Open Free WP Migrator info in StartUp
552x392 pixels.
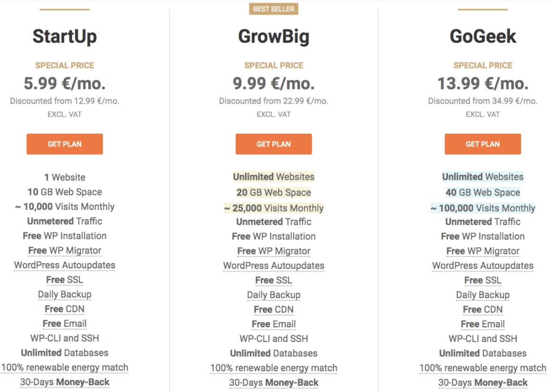65,251
